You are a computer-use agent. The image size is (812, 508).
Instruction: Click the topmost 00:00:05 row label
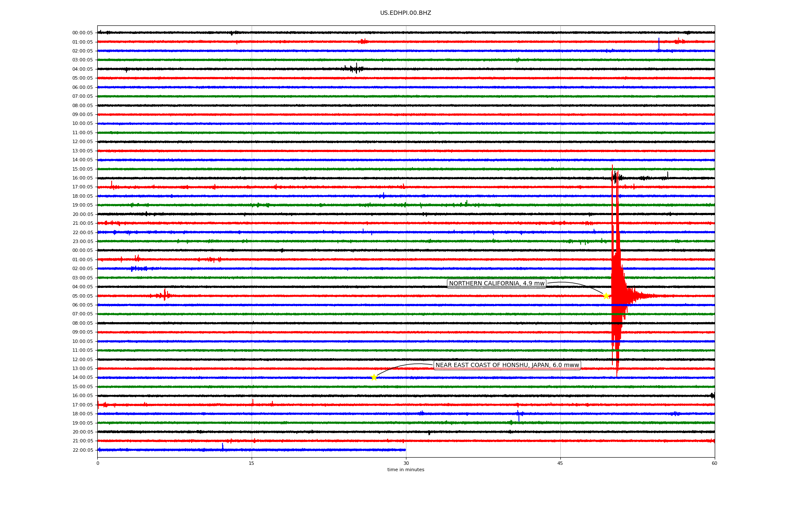pos(82,33)
